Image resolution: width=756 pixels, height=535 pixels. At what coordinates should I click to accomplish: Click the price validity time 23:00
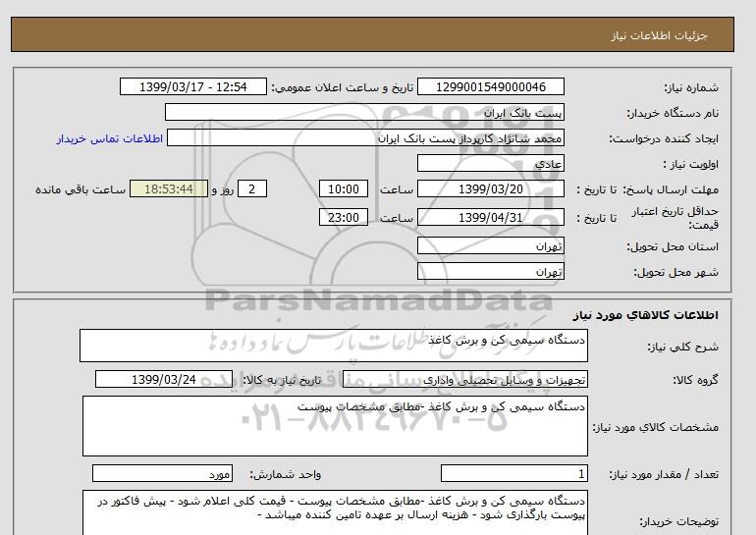pyautogui.click(x=344, y=217)
